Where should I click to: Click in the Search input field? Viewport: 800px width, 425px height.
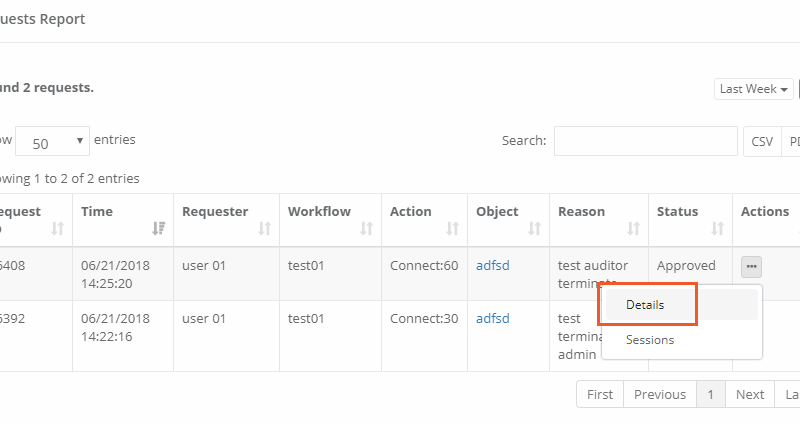pyautogui.click(x=645, y=141)
